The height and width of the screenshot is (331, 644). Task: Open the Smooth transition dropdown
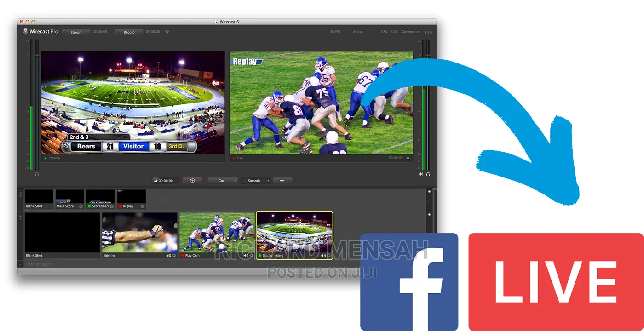pos(255,181)
